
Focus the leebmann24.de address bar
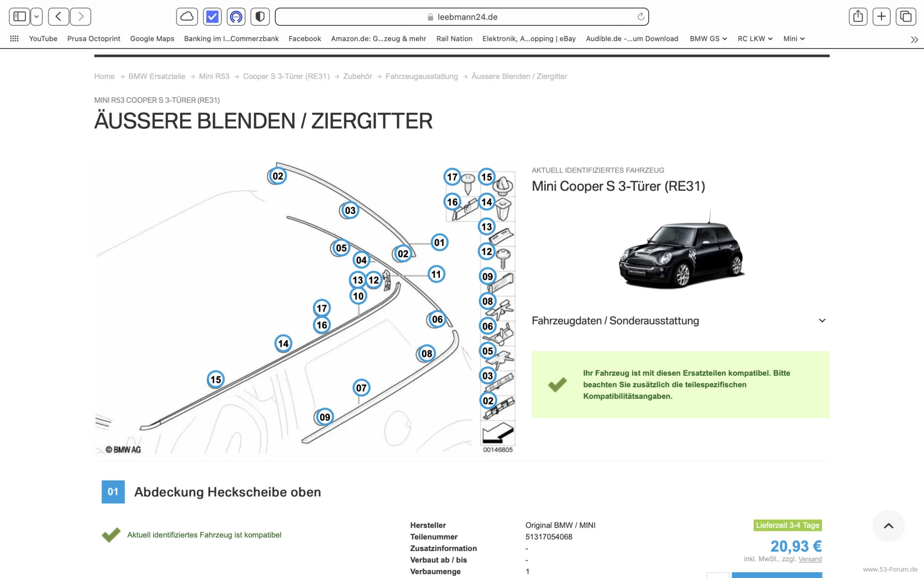462,17
